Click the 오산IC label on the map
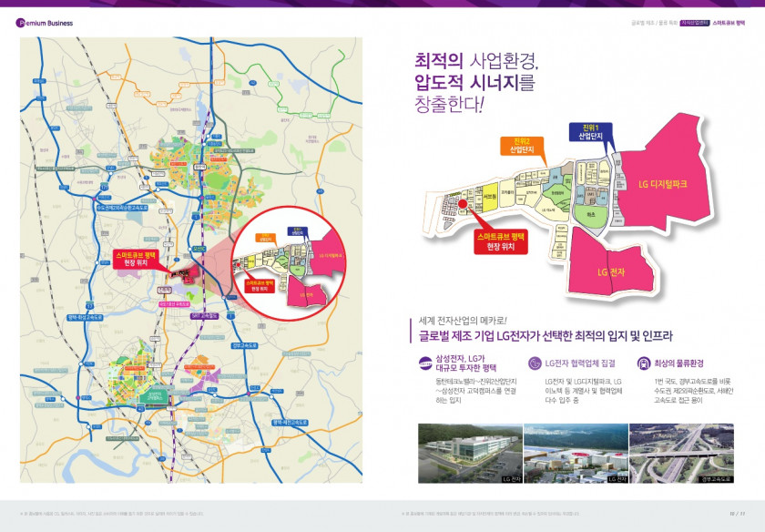Image resolution: width=765 pixels, height=532 pixels. point(199,249)
